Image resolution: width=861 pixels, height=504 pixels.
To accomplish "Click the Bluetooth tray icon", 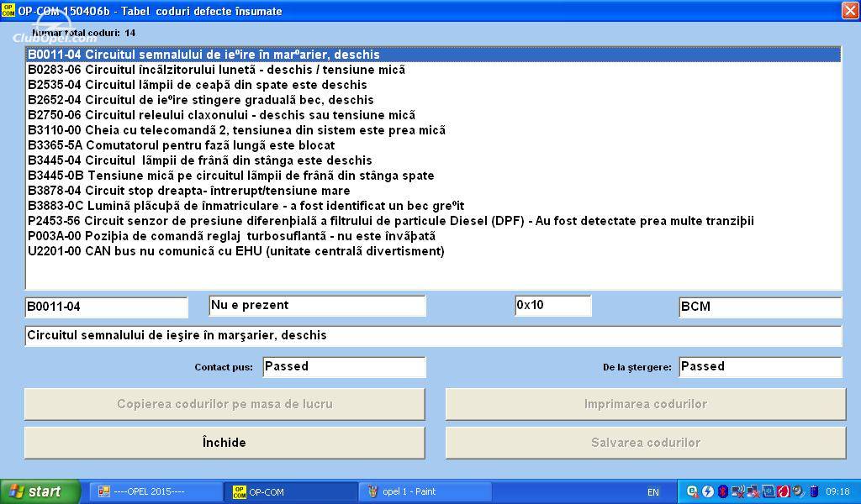I will point(722,491).
